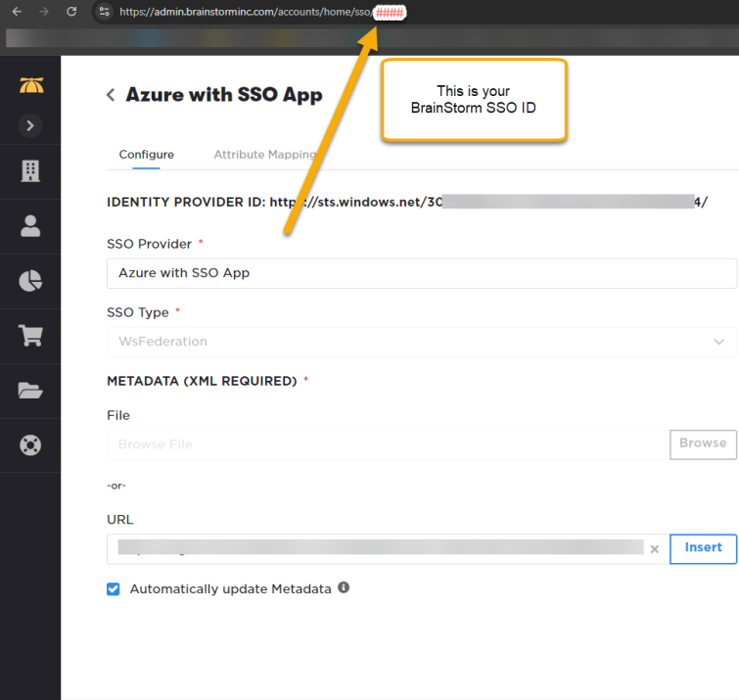Click the IDENTITY PROVIDER ID text
Screen dimensions: 739x700
tap(407, 203)
